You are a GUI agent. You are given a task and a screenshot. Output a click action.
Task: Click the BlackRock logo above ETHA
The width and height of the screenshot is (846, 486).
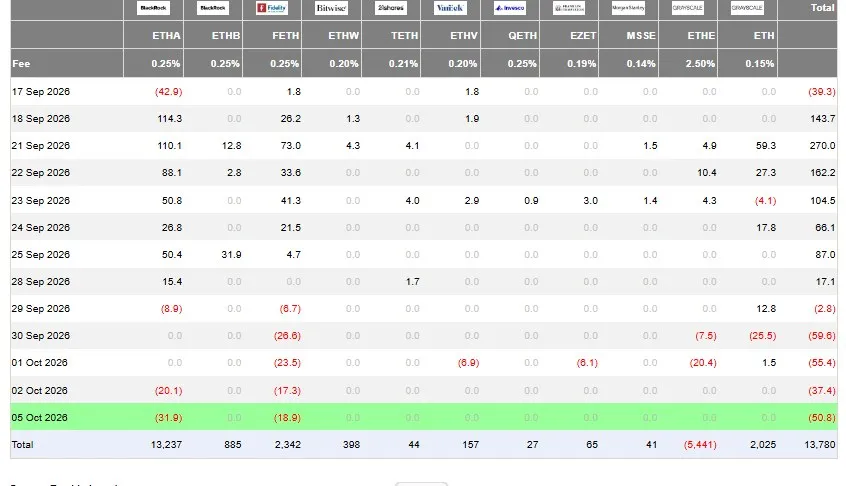(x=153, y=8)
